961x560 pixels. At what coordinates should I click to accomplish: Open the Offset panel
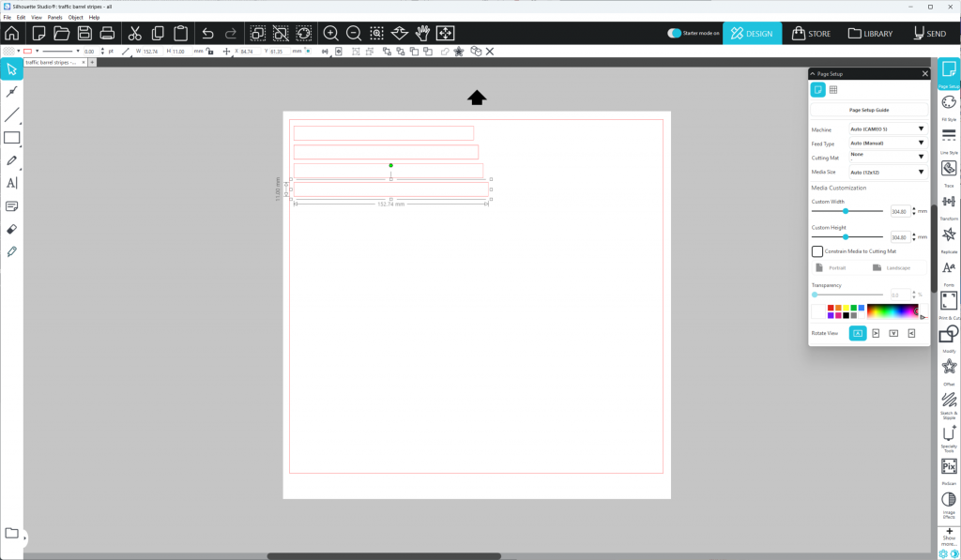949,371
